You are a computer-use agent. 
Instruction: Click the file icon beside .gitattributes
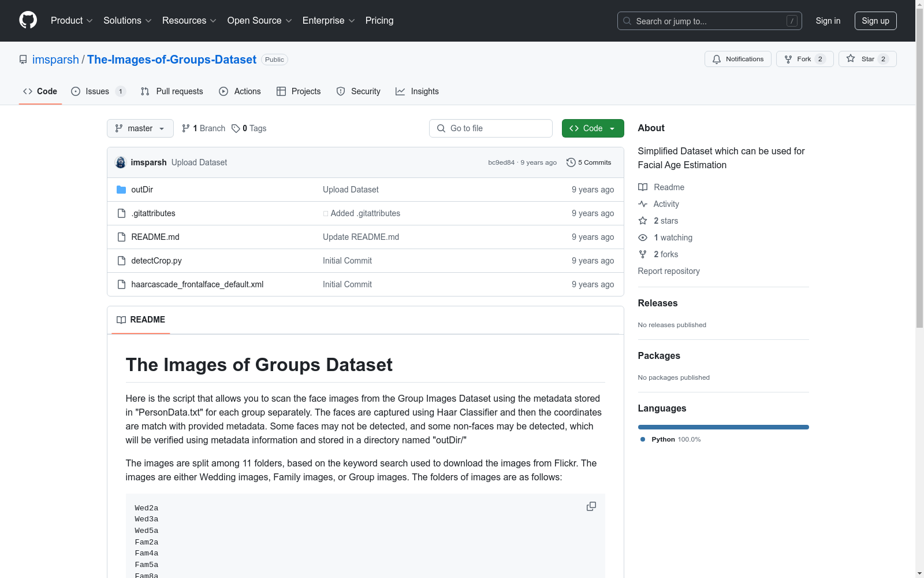tap(121, 213)
